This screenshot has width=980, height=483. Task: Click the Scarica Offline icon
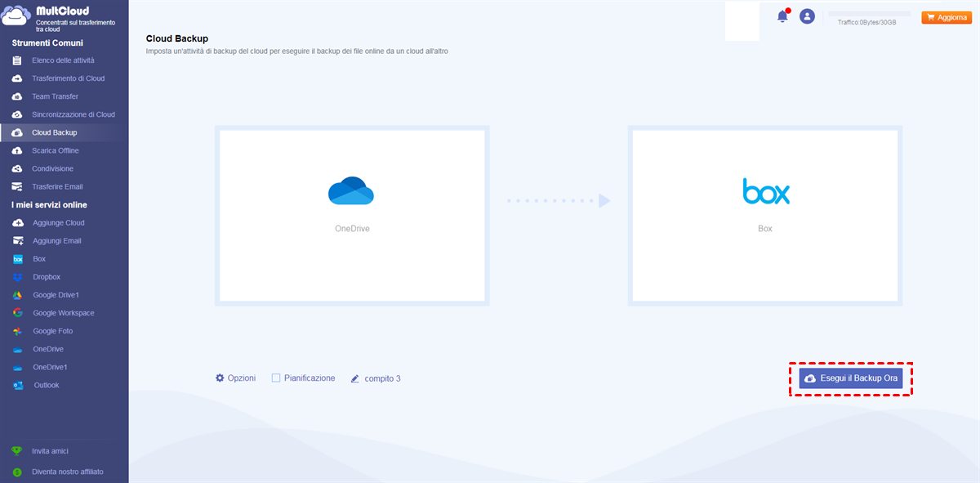17,150
